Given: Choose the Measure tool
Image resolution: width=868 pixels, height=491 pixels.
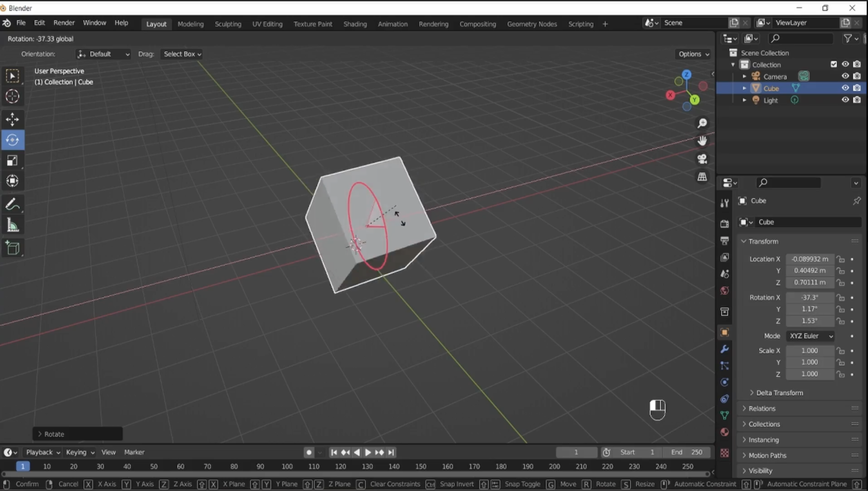Looking at the screenshot, I should pos(12,226).
